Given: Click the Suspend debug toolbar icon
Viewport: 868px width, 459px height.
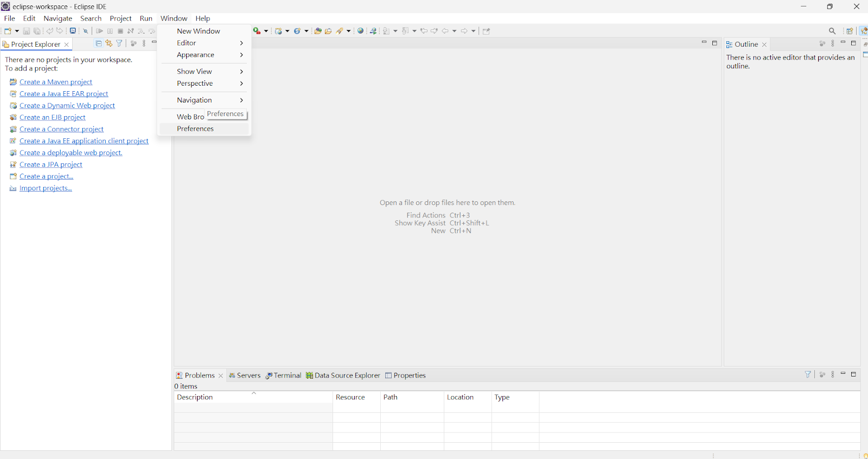Looking at the screenshot, I should pyautogui.click(x=110, y=31).
